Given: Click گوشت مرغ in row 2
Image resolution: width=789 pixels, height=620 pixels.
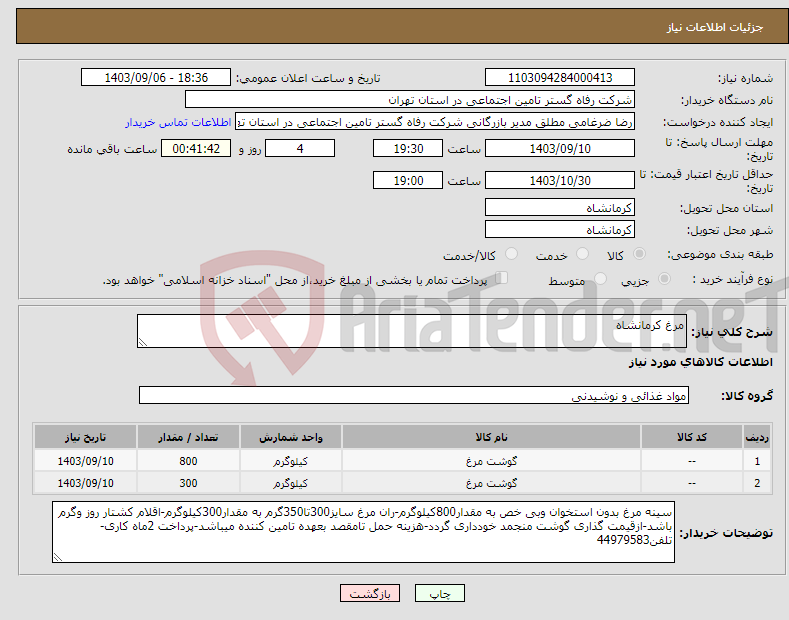Looking at the screenshot, I should pyautogui.click(x=492, y=483).
